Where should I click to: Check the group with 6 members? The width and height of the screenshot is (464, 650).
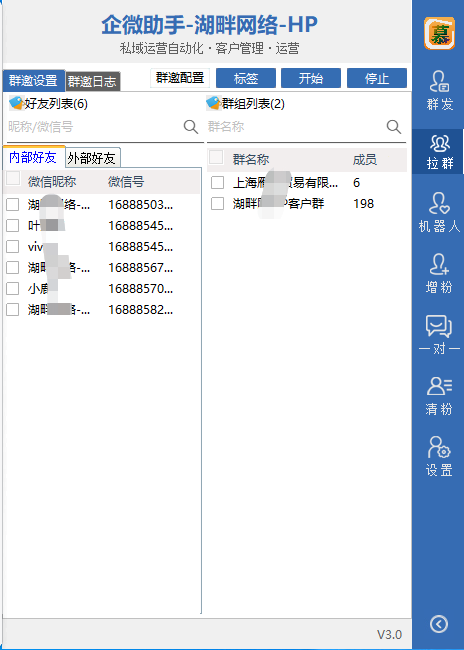click(217, 182)
